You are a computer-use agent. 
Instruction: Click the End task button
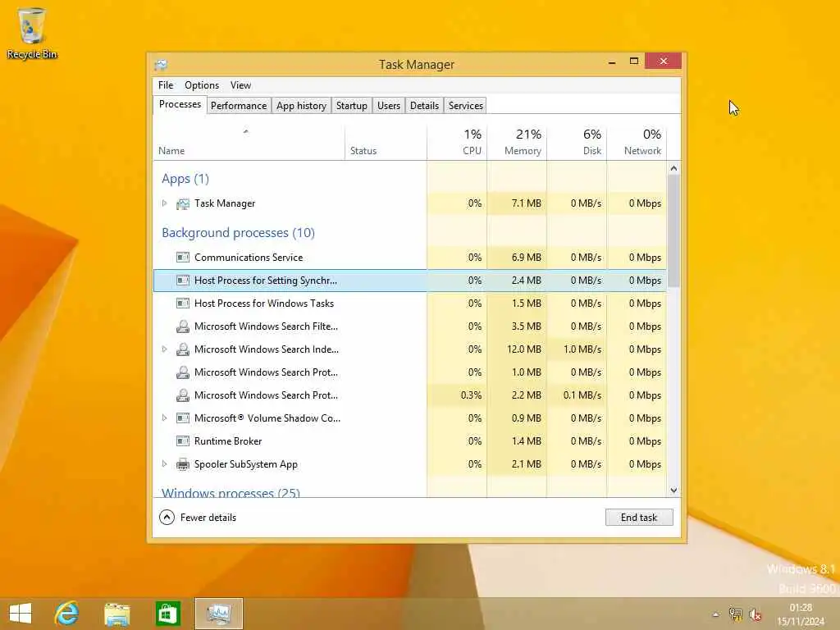point(638,517)
